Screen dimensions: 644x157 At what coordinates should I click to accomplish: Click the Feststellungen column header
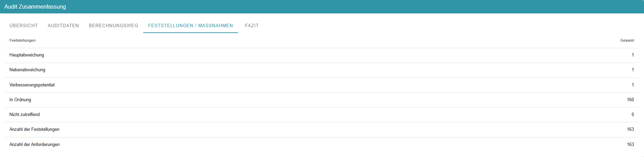pos(22,40)
